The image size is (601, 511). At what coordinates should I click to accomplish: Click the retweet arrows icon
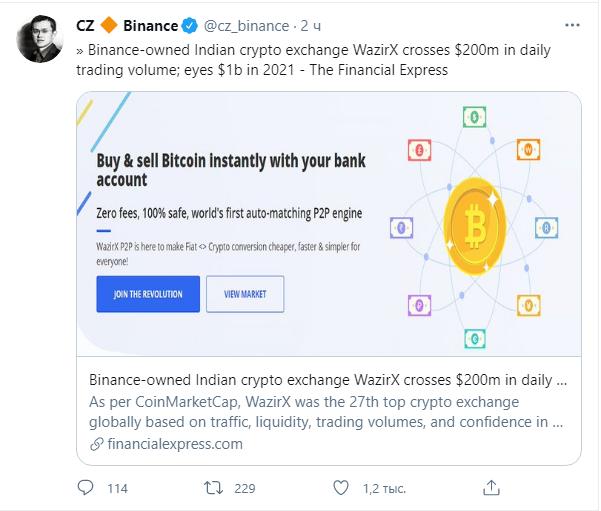pos(213,488)
